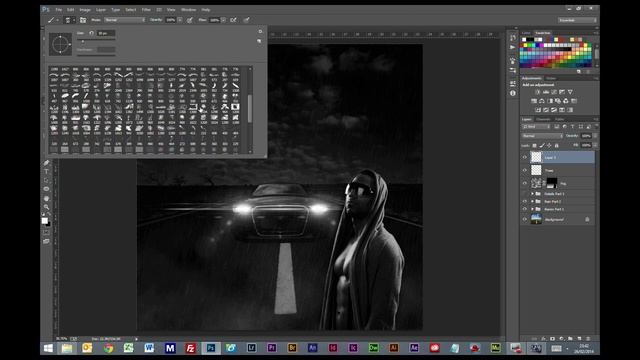
Task: Open the Layer menu
Action: [101, 9]
